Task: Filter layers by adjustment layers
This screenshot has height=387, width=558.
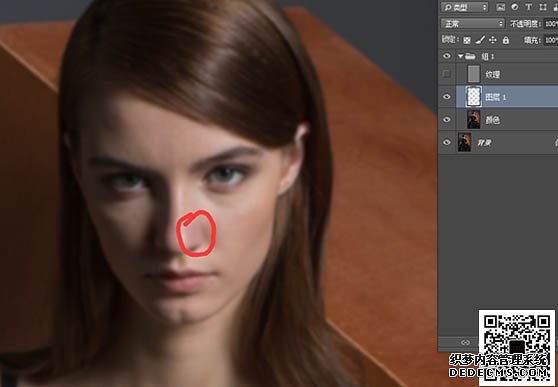Action: (x=515, y=7)
